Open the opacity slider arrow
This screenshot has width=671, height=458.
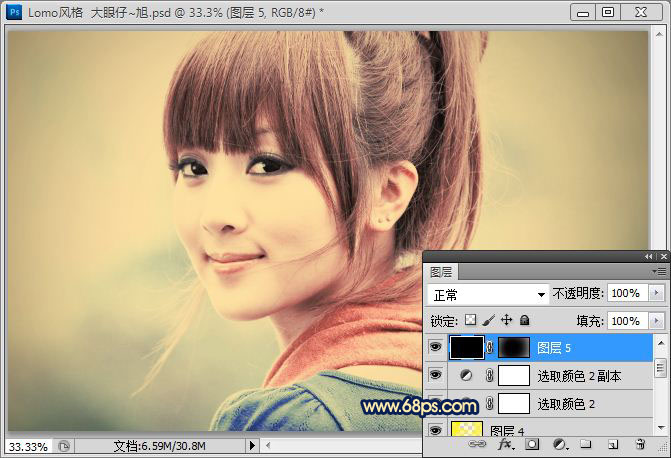[x=656, y=293]
